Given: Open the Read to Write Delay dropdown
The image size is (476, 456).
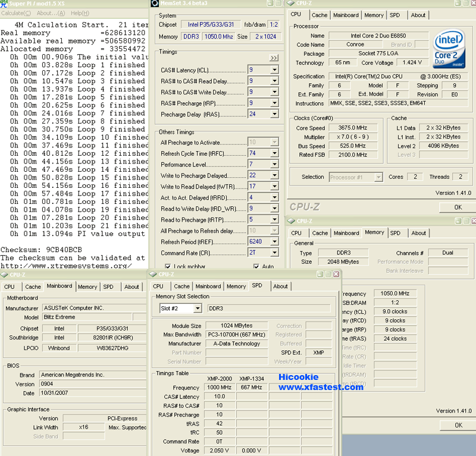Looking at the screenshot, I should (274, 209).
